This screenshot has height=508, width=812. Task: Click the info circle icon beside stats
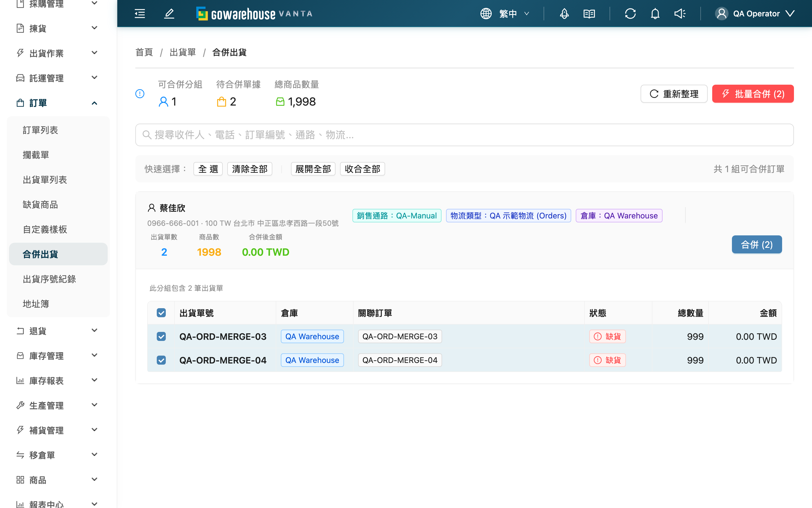[x=140, y=93]
